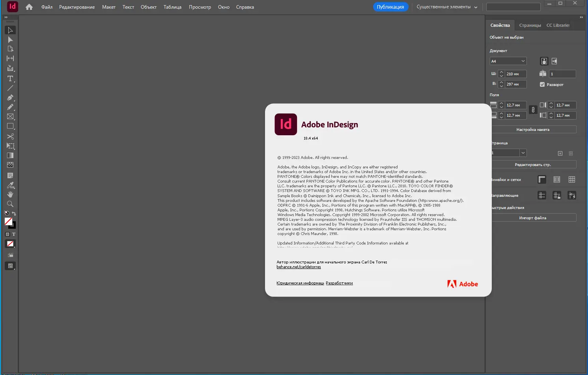Select the Rectangle Frame tool
This screenshot has width=588, height=375.
[x=10, y=116]
